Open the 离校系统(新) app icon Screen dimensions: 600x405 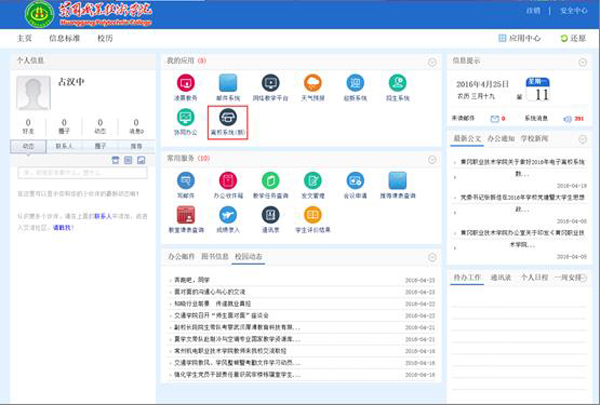click(x=228, y=118)
